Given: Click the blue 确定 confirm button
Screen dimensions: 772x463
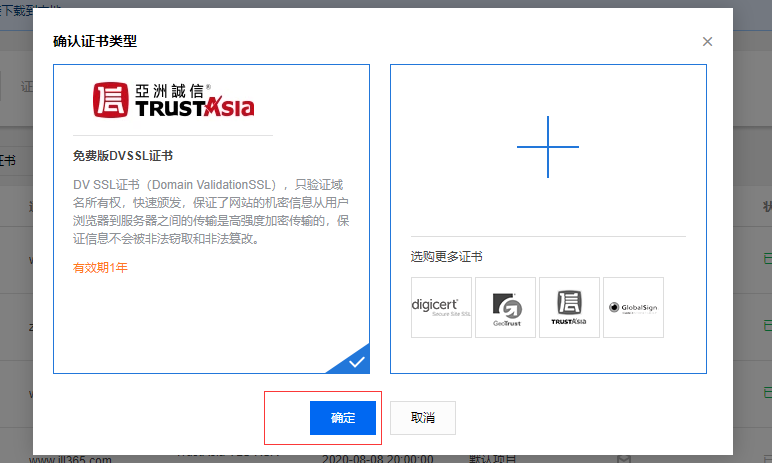Looking at the screenshot, I should pos(343,418).
